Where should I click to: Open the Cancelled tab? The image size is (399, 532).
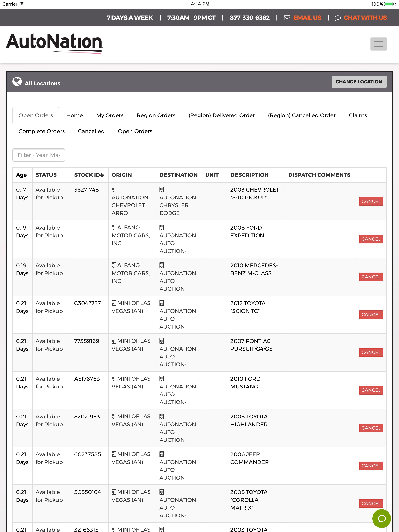tap(91, 131)
